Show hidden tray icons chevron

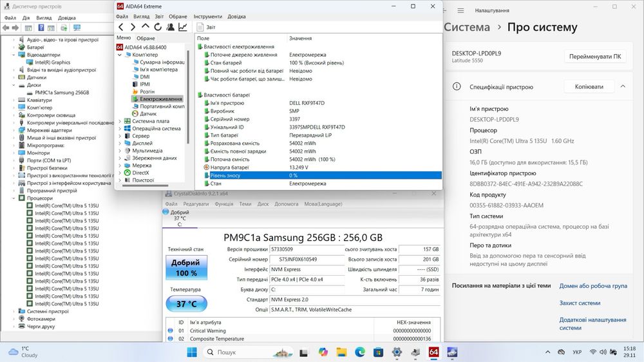coord(547,352)
